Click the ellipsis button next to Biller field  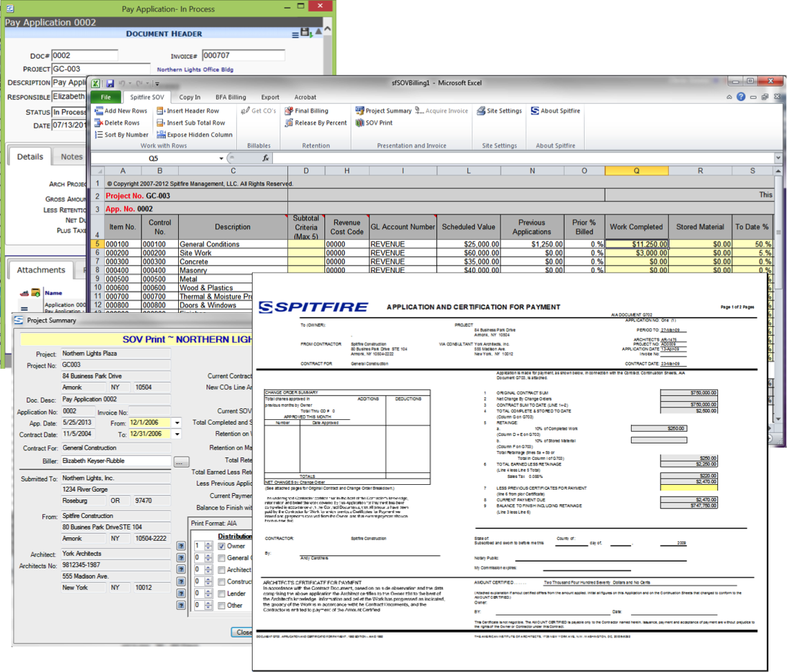click(x=181, y=461)
